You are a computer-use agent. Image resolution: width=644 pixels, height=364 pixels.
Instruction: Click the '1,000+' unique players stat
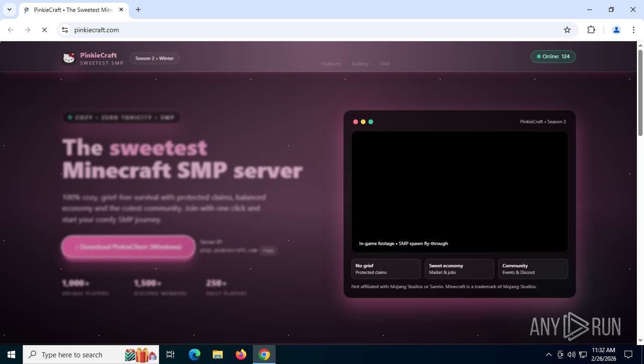pos(76,283)
